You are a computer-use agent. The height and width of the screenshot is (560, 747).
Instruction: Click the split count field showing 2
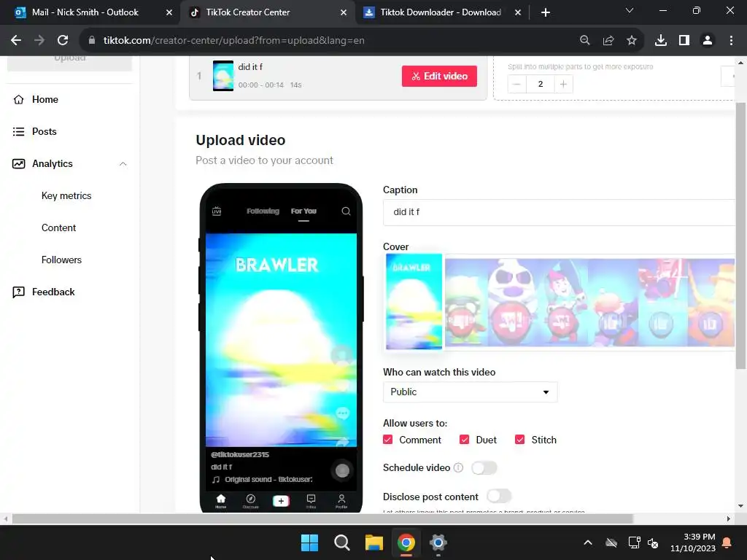pyautogui.click(x=541, y=85)
